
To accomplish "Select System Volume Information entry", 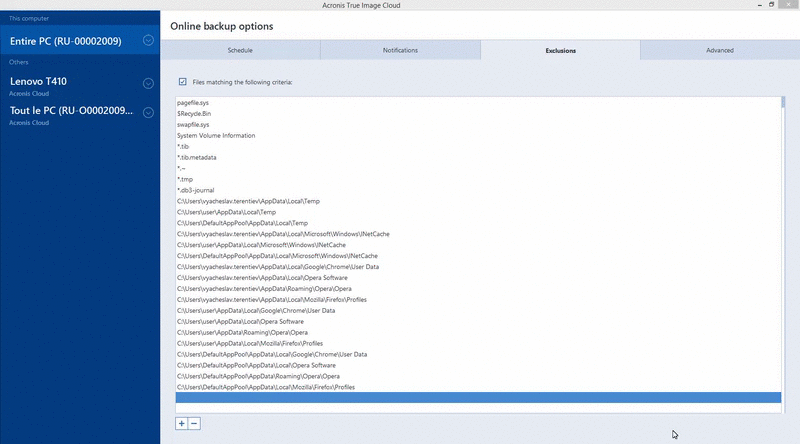I will click(478, 136).
